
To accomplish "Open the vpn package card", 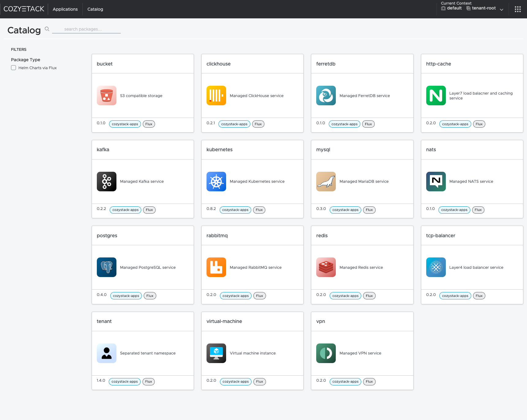I will point(362,321).
